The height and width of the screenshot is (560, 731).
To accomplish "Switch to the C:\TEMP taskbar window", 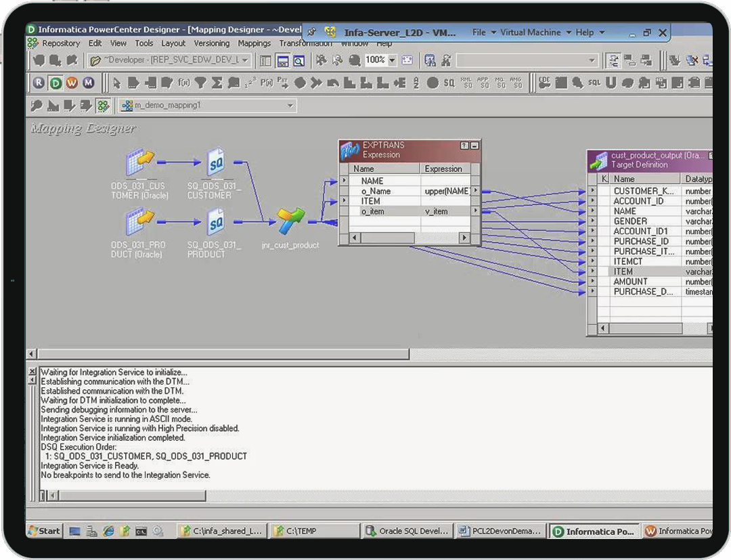I will click(x=315, y=531).
